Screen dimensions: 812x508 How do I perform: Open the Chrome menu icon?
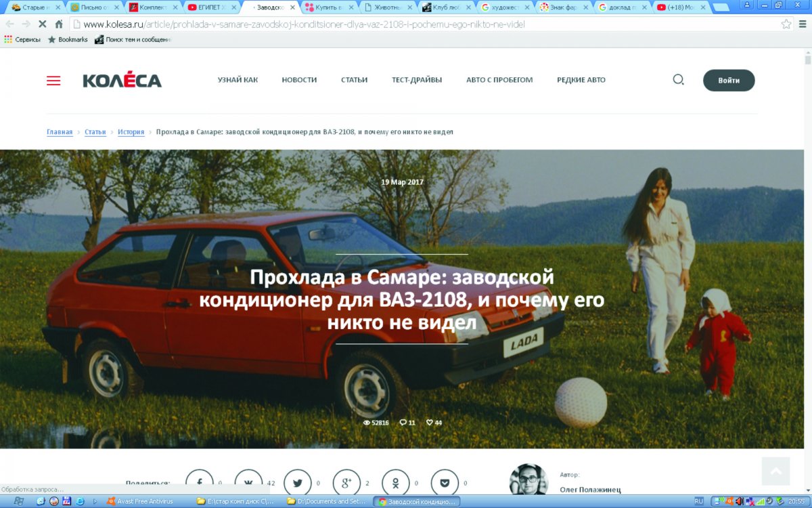(803, 24)
